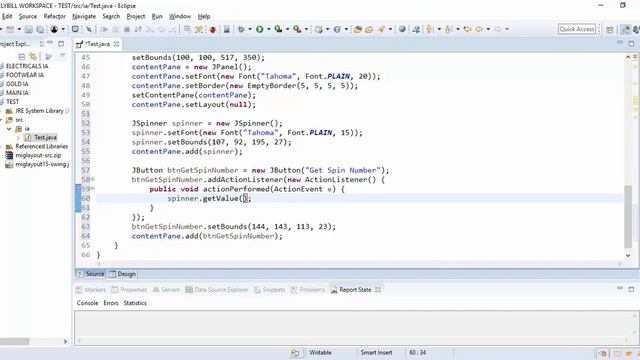Open the Back navigation history dropdown
The image size is (640, 360).
[488, 29]
